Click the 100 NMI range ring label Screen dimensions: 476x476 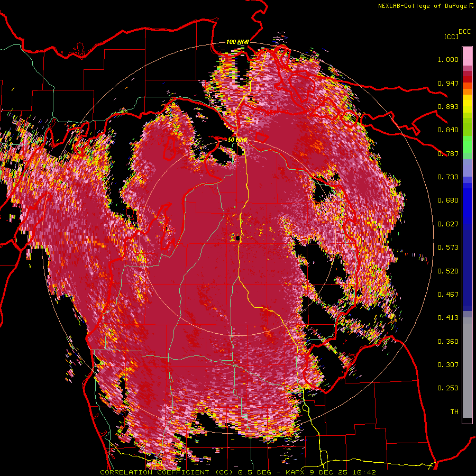(x=237, y=42)
